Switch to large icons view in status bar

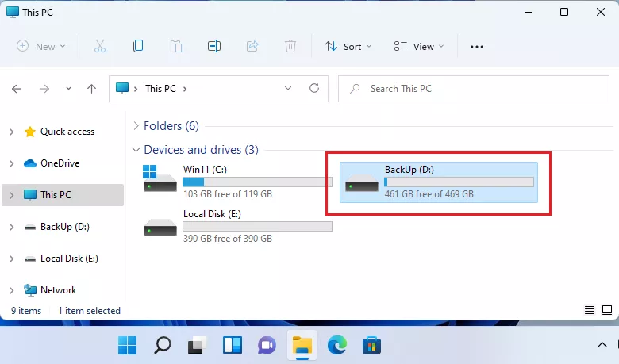pos(607,310)
